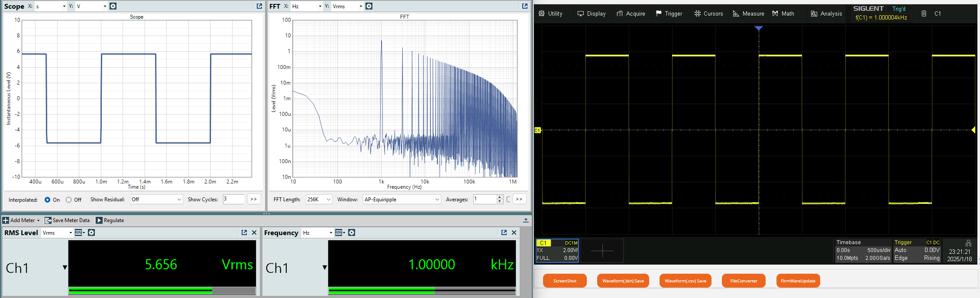Open the FFT Length dropdown
Image resolution: width=980 pixels, height=298 pixels.
click(x=319, y=200)
